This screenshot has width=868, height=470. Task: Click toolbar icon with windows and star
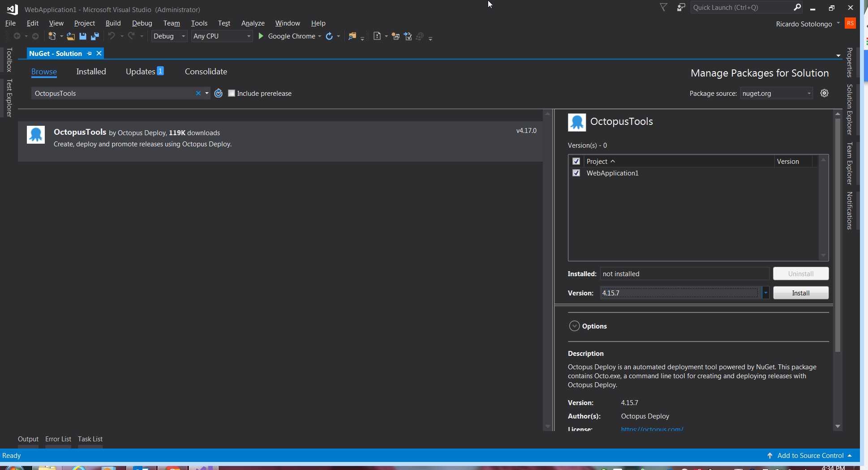(x=395, y=36)
